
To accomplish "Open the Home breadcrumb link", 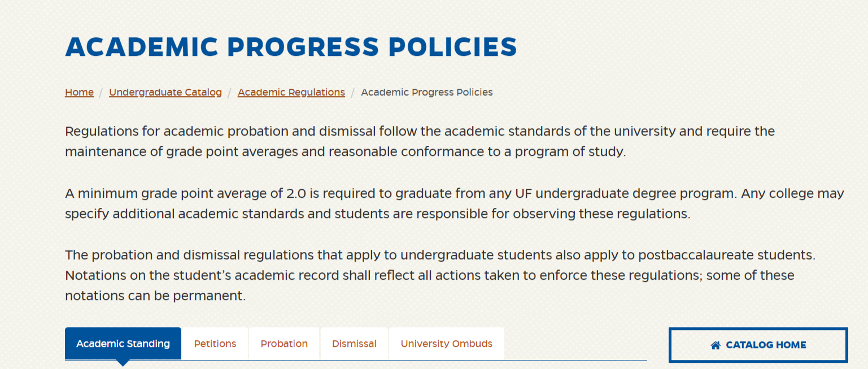I will click(x=79, y=92).
